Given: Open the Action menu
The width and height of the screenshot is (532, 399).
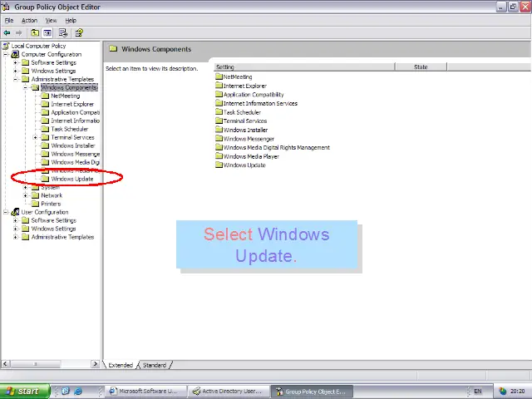Looking at the screenshot, I should tap(30, 20).
